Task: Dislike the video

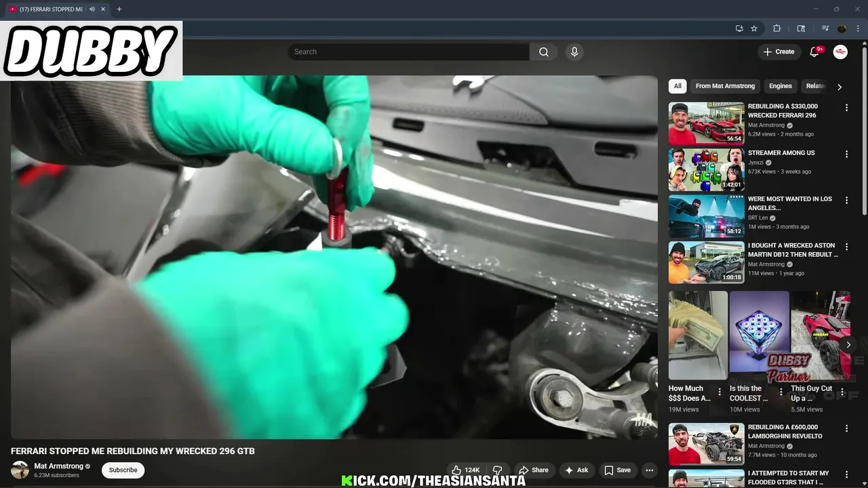Action: click(x=497, y=470)
